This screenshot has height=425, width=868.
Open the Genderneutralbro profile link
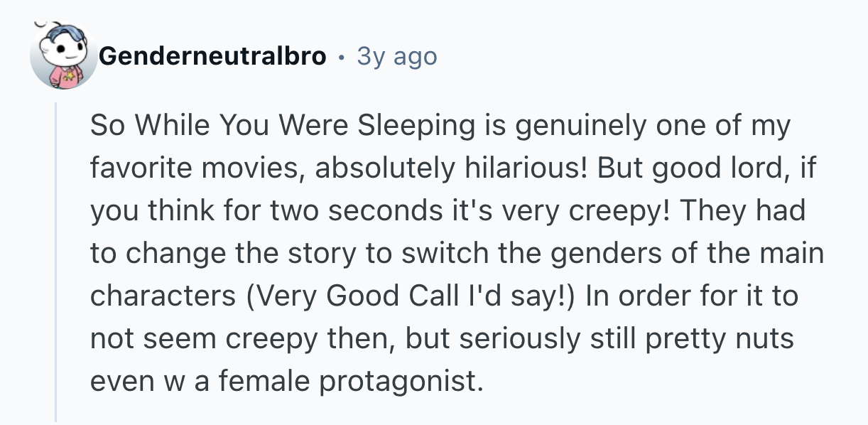[212, 55]
